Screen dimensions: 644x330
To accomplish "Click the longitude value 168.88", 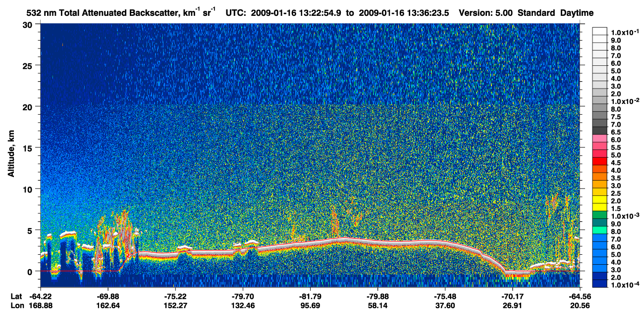I will (x=40, y=306).
